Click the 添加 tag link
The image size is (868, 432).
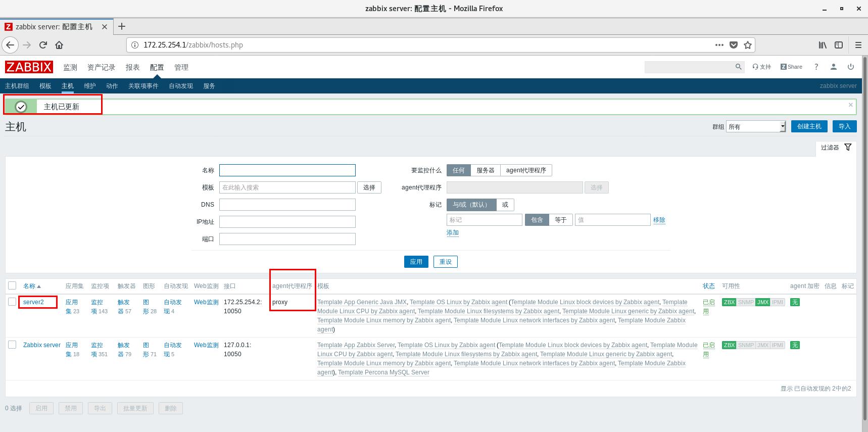click(453, 233)
